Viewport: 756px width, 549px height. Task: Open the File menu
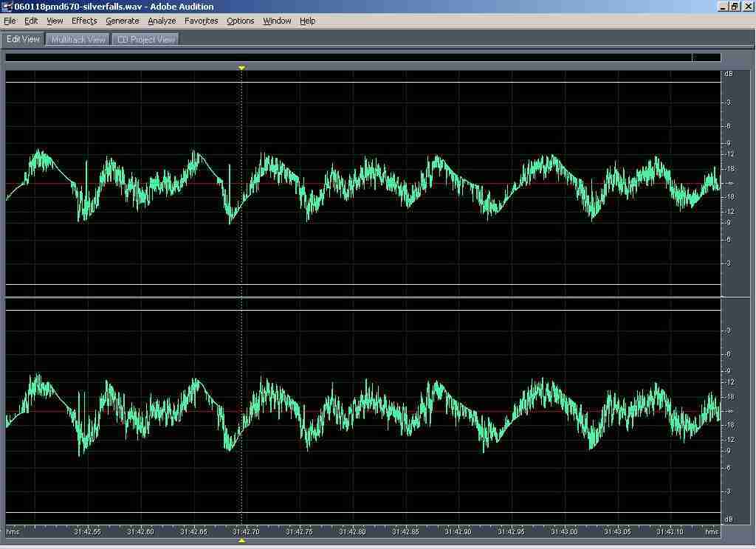[x=10, y=21]
